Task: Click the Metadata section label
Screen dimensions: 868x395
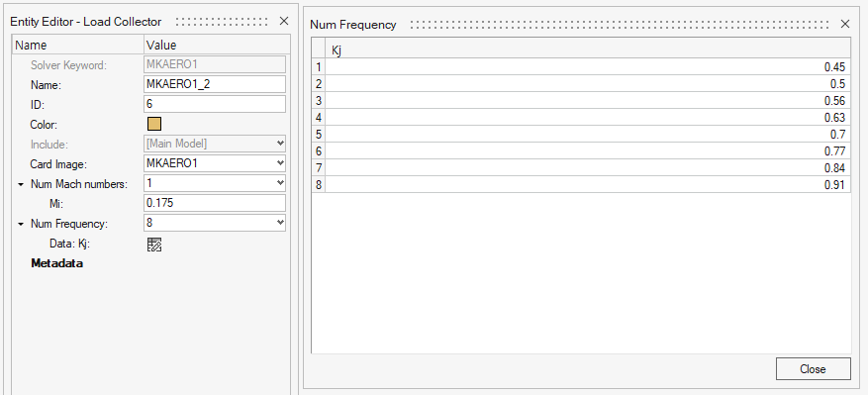Action: [57, 263]
